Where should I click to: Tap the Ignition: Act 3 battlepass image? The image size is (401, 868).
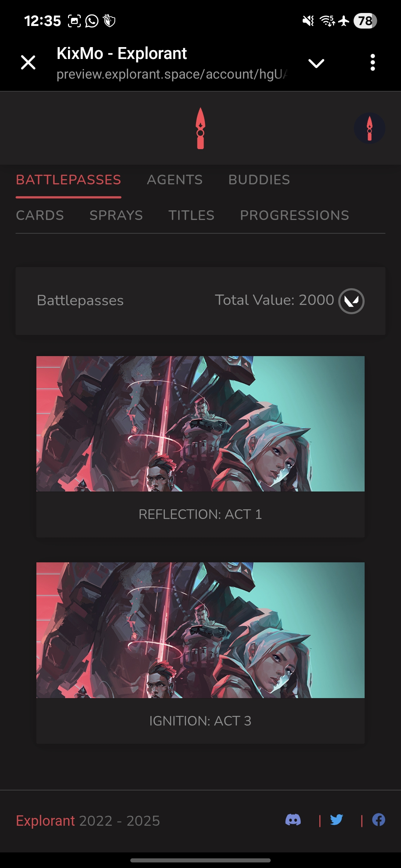(x=200, y=630)
